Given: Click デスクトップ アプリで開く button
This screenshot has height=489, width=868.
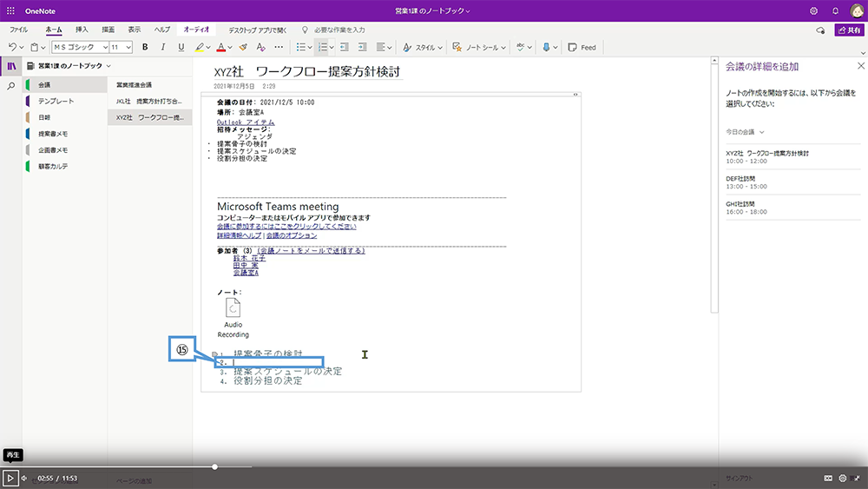Looking at the screenshot, I should click(258, 30).
